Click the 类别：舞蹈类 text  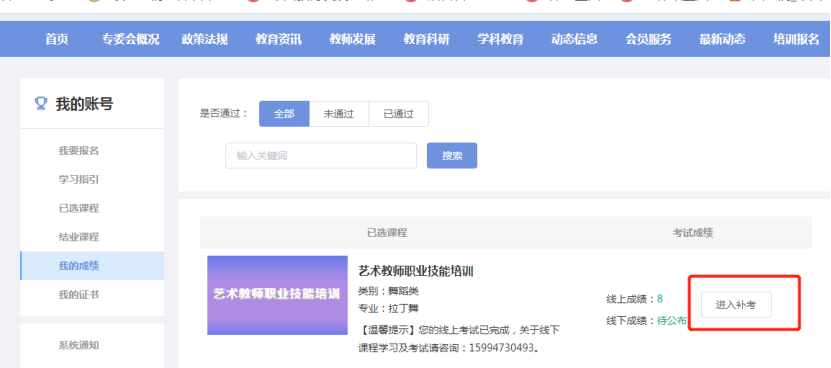pyautogui.click(x=388, y=291)
